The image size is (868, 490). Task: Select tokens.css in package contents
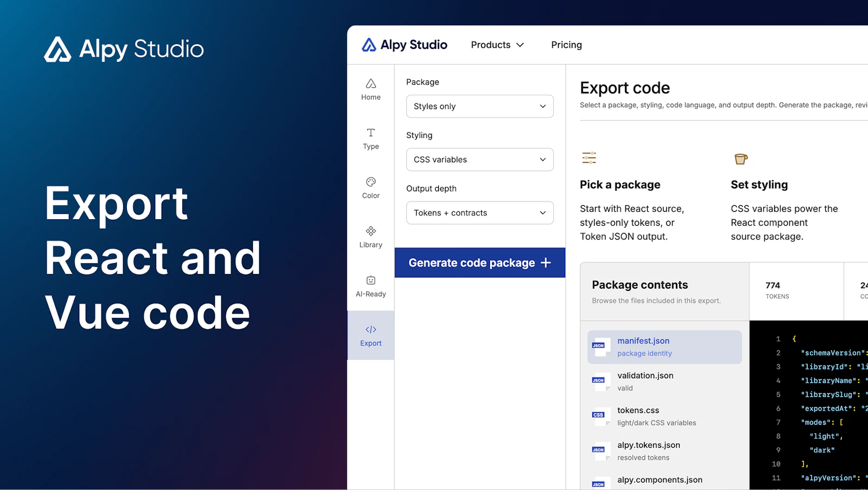[665, 416]
